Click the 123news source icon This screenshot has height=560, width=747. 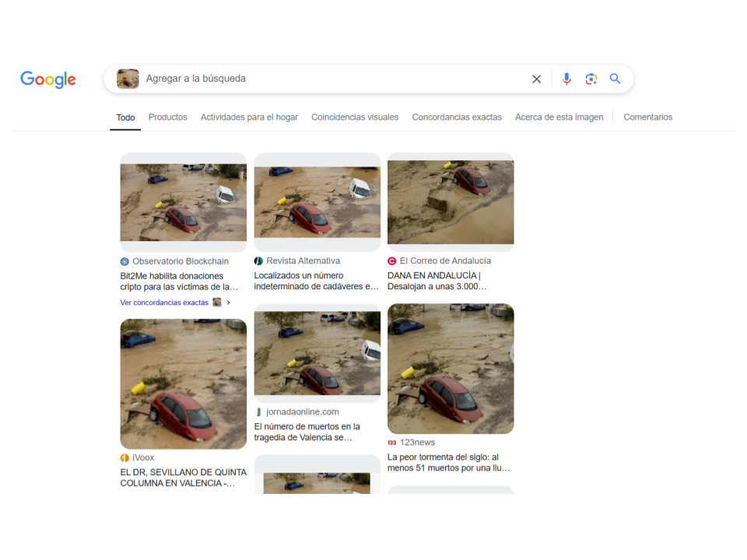tap(391, 443)
